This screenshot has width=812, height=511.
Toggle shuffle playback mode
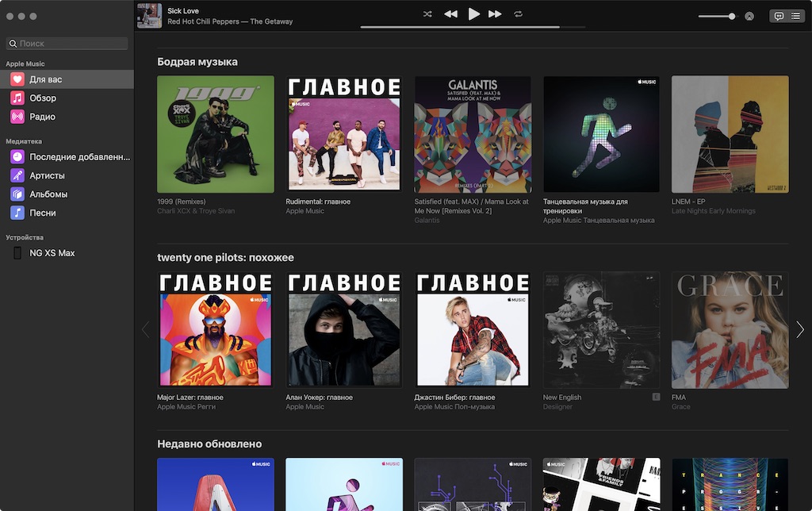click(x=427, y=14)
